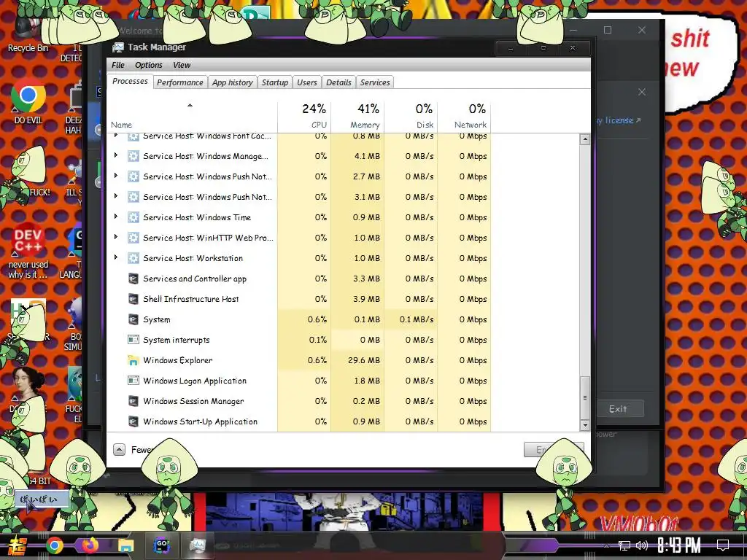Expand Service Host: Windows Push Not... 2.7 MB row
Image resolution: width=747 pixels, height=560 pixels.
click(116, 176)
